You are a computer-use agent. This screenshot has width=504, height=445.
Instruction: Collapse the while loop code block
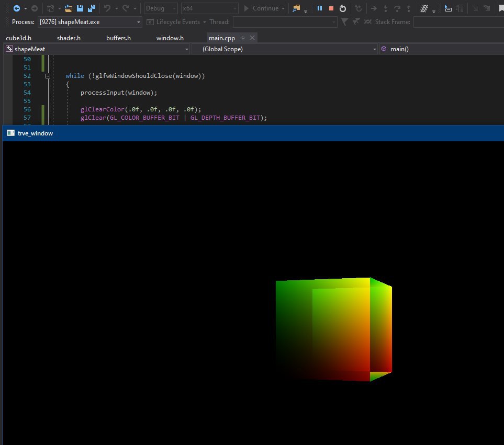tap(48, 76)
